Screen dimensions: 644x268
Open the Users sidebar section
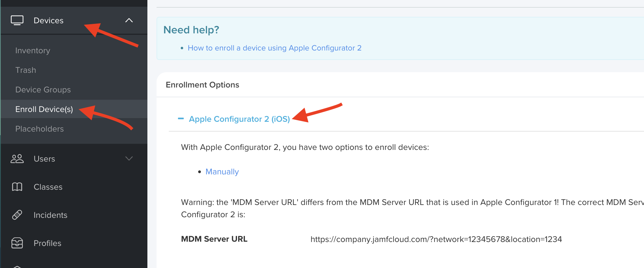point(74,159)
